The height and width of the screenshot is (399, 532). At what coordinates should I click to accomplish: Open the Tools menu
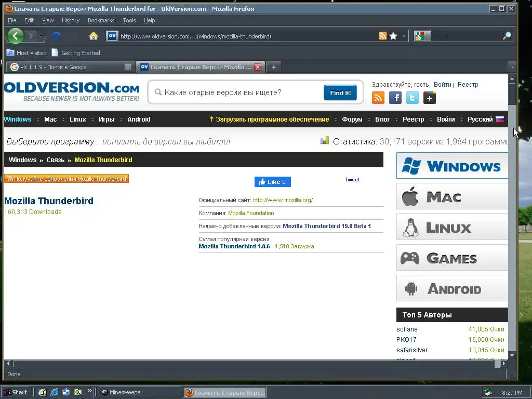tap(129, 20)
